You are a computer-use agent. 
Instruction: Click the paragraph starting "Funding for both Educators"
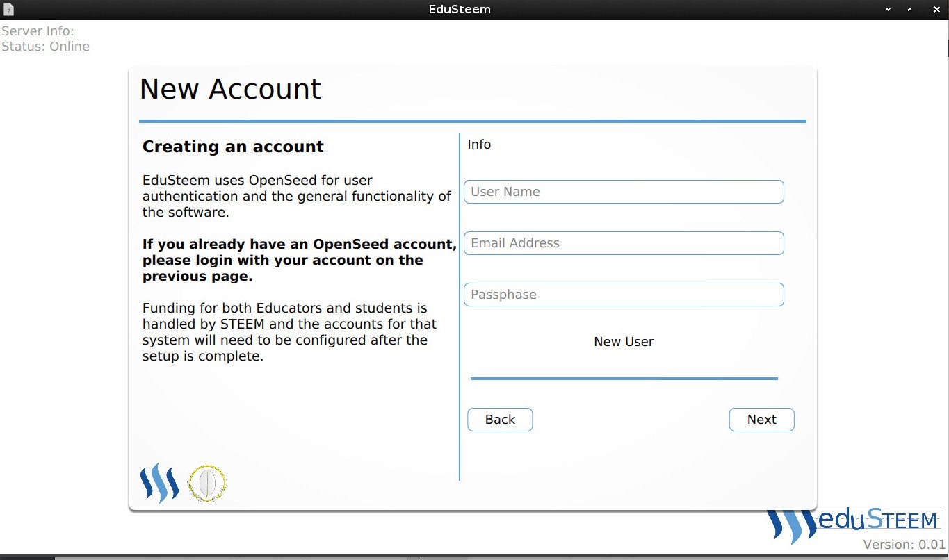[x=289, y=332]
